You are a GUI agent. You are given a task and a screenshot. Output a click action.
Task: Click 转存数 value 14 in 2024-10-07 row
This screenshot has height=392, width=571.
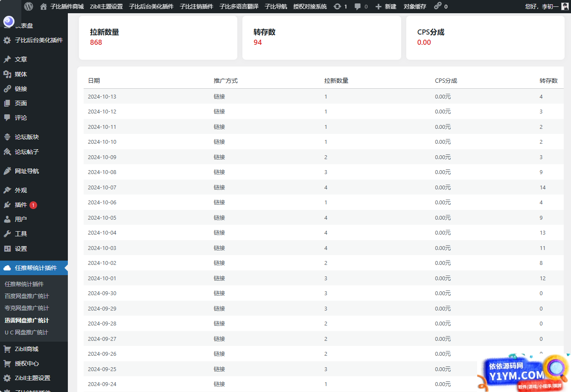pyautogui.click(x=542, y=188)
